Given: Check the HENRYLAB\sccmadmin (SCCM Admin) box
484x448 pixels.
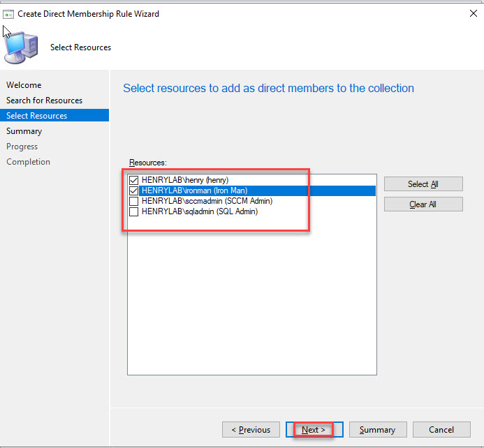Looking at the screenshot, I should [x=134, y=201].
